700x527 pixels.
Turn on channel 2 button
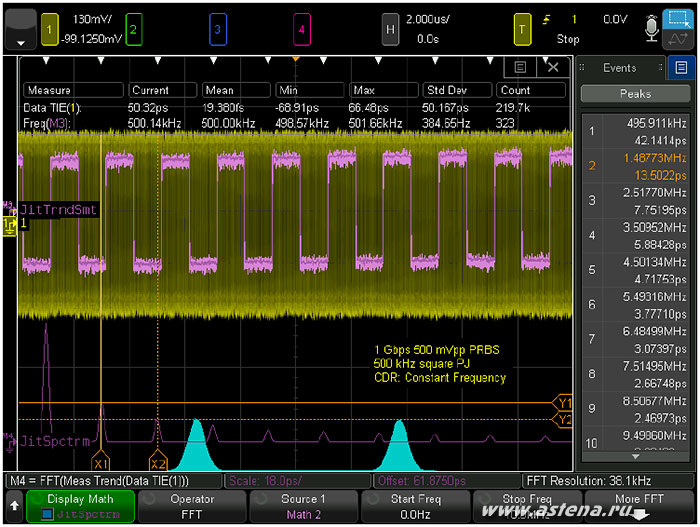click(x=133, y=29)
